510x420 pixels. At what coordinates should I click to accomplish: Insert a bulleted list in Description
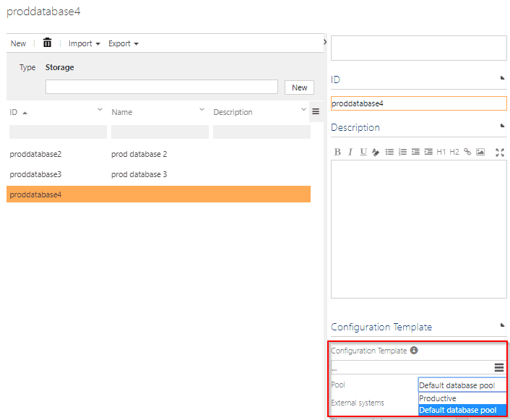click(389, 152)
